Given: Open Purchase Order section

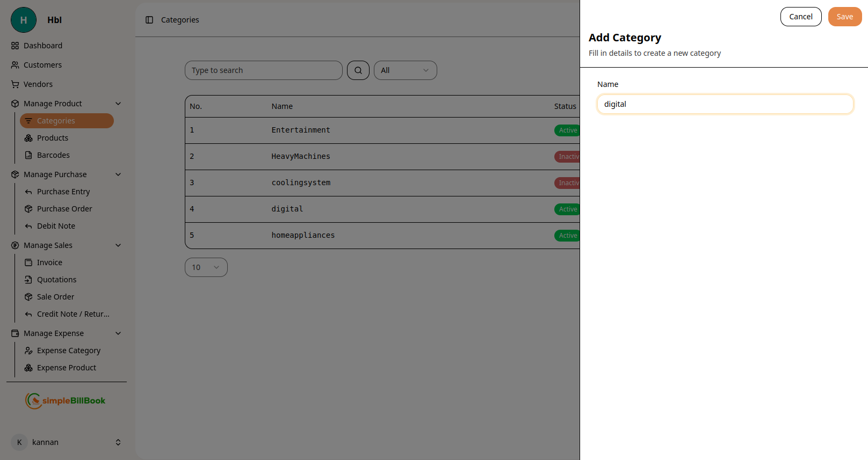Looking at the screenshot, I should (x=64, y=209).
